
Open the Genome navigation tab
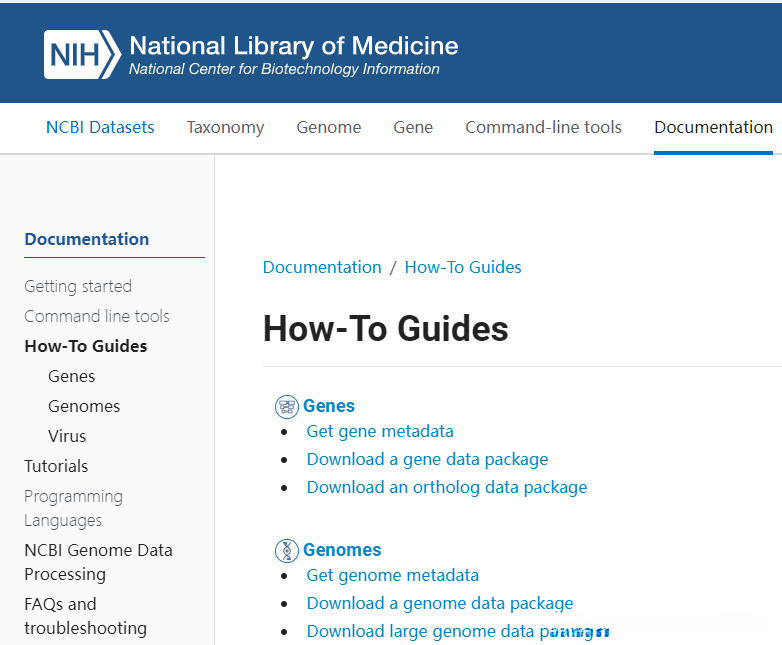tap(329, 127)
